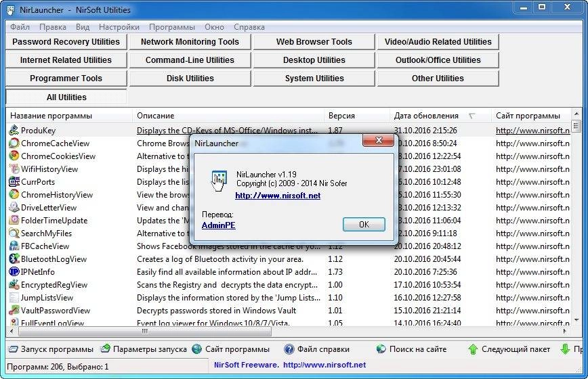
Task: Select Network Monitoring Tools category
Action: (190, 41)
